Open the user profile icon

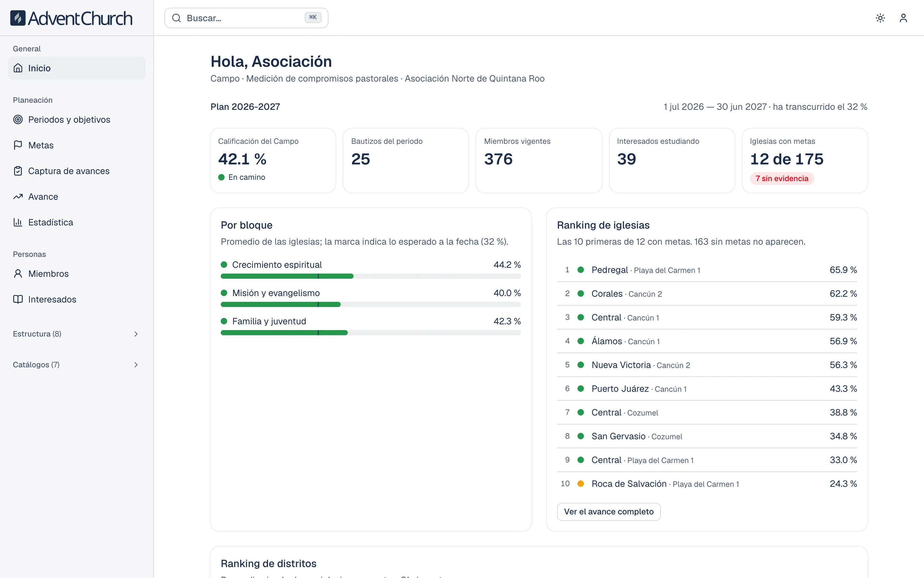tap(903, 18)
